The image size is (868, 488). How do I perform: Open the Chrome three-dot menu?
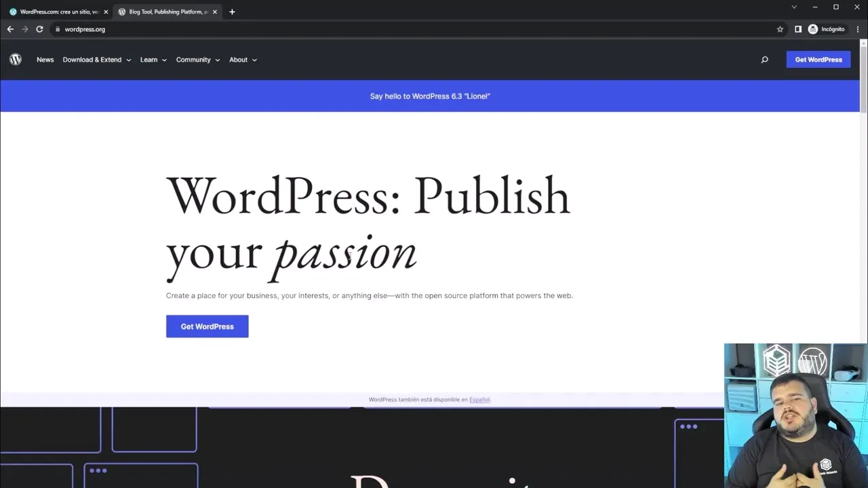click(858, 29)
